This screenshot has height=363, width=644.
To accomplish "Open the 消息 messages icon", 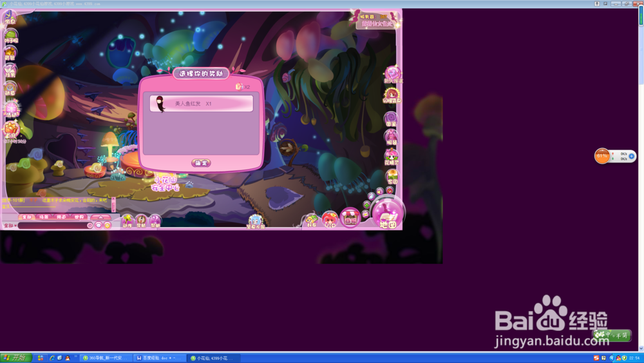I will [10, 17].
